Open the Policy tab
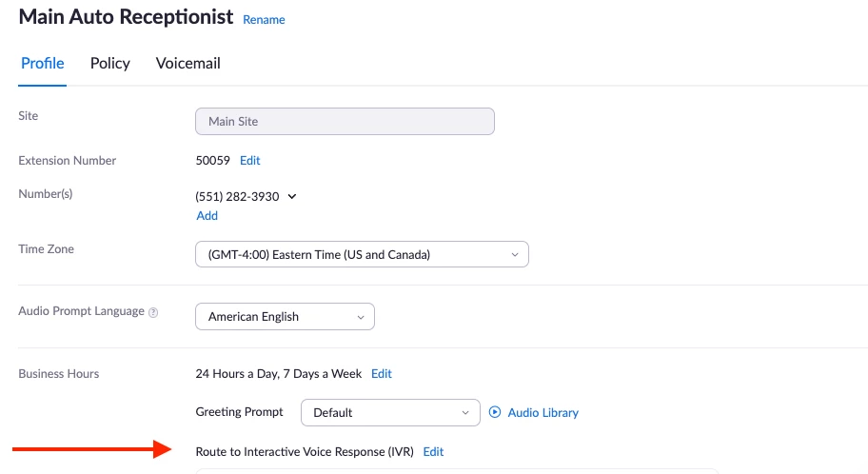Screen dimensions: 868x474 pyautogui.click(x=110, y=64)
